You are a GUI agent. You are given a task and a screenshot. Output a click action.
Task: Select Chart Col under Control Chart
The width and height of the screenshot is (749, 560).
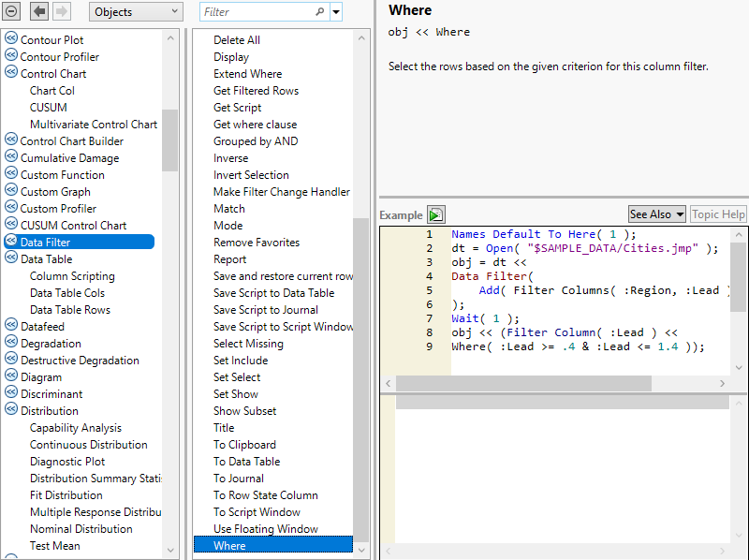(52, 91)
